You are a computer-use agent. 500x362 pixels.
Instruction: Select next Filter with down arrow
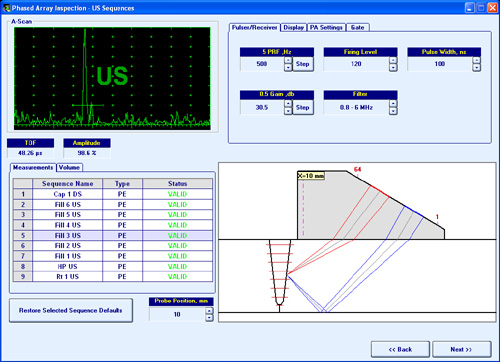pos(393,111)
